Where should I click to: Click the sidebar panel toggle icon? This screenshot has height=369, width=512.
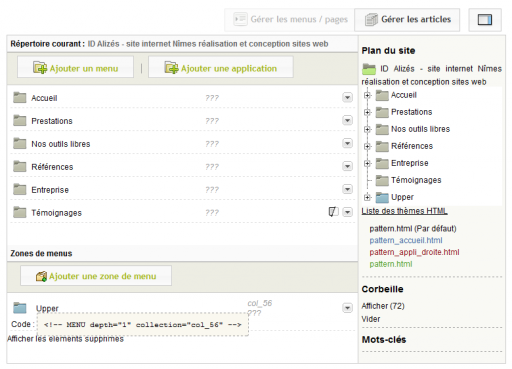pyautogui.click(x=485, y=20)
